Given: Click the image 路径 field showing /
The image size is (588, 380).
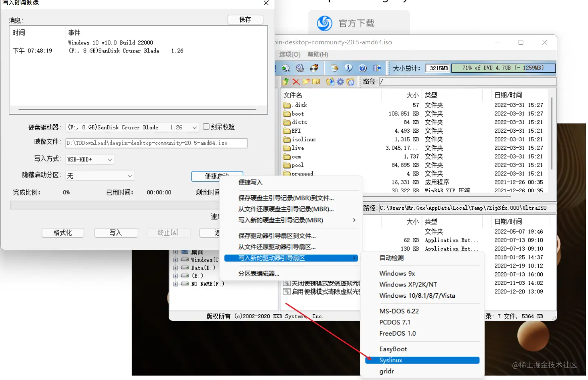Looking at the screenshot, I should click(x=467, y=81).
